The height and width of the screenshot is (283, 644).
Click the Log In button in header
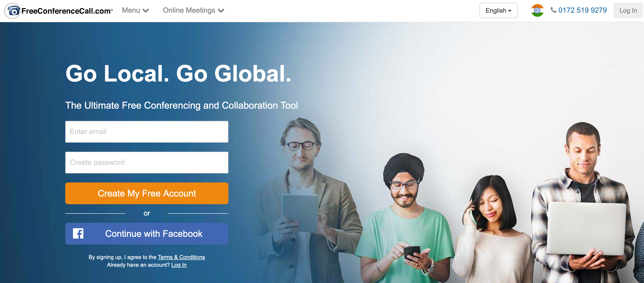[628, 10]
